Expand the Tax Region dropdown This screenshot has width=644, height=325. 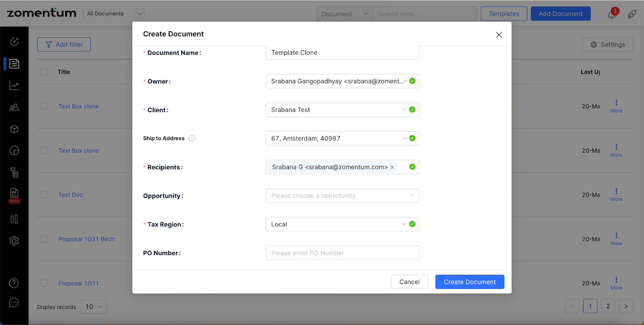(x=343, y=224)
